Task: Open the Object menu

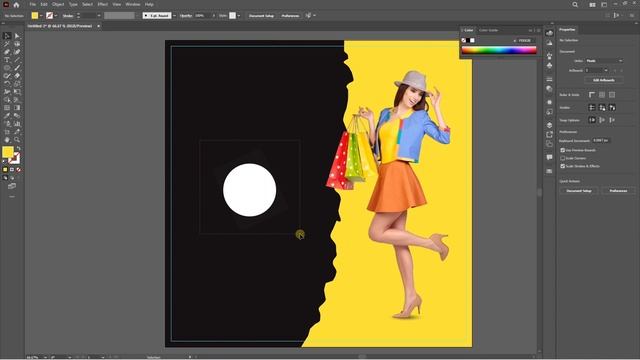Action: (58, 4)
